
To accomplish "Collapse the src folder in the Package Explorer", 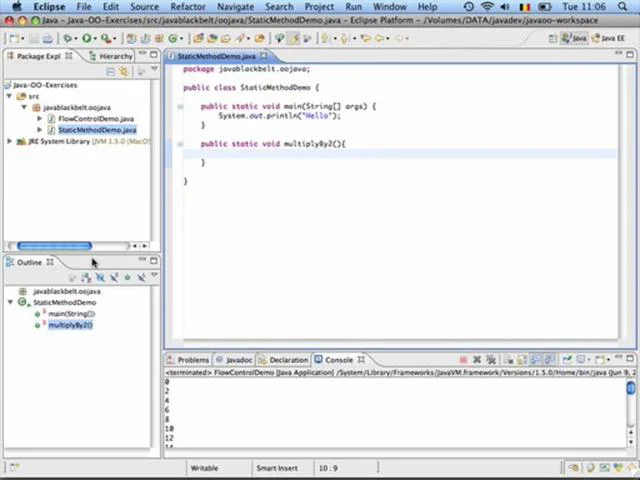I will click(9, 96).
